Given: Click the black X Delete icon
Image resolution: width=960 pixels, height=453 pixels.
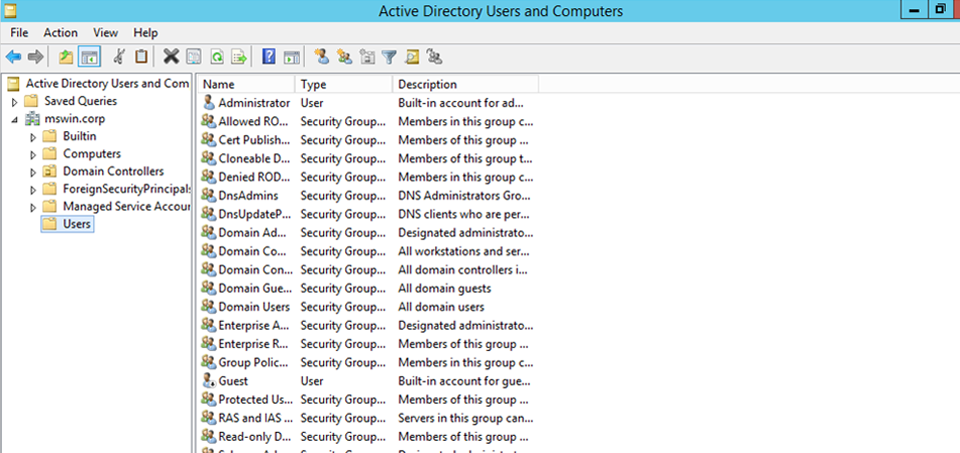Looking at the screenshot, I should (x=171, y=57).
